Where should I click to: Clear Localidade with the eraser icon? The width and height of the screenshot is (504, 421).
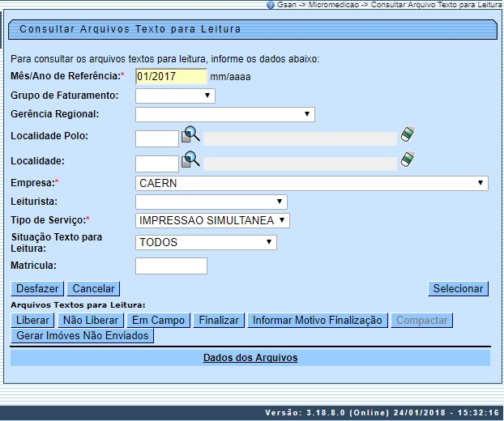pyautogui.click(x=407, y=159)
